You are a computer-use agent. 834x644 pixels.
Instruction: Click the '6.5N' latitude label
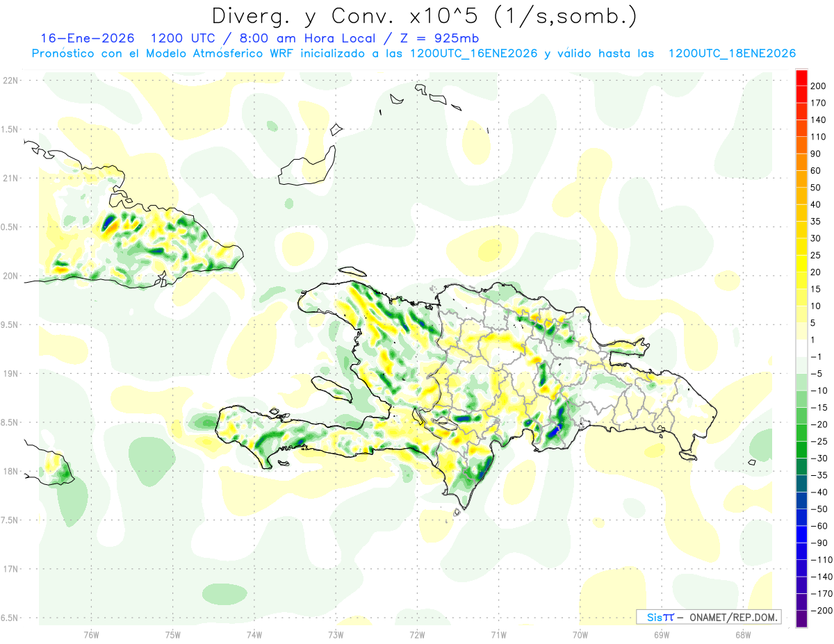(10, 618)
